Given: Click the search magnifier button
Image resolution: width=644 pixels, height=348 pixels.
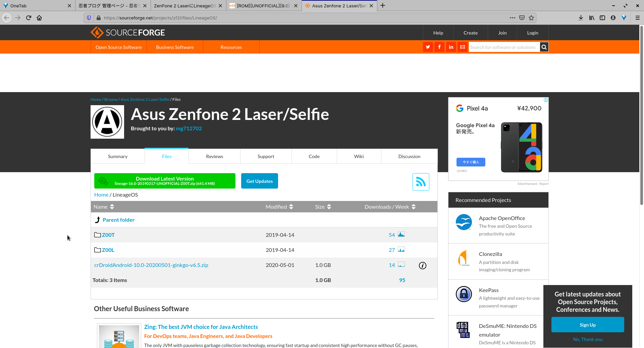Looking at the screenshot, I should (x=544, y=47).
